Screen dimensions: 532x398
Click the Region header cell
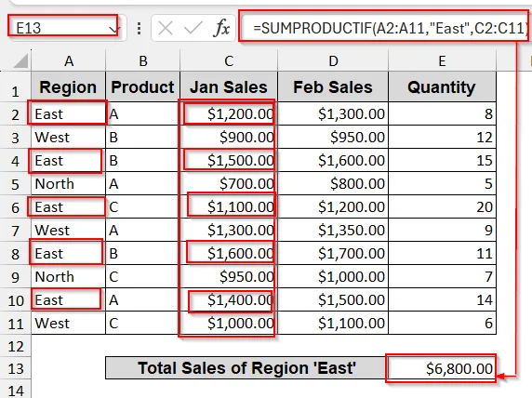coord(69,86)
